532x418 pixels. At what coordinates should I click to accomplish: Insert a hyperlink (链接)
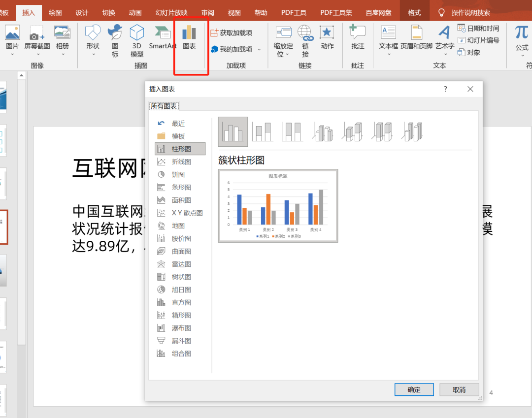click(305, 41)
